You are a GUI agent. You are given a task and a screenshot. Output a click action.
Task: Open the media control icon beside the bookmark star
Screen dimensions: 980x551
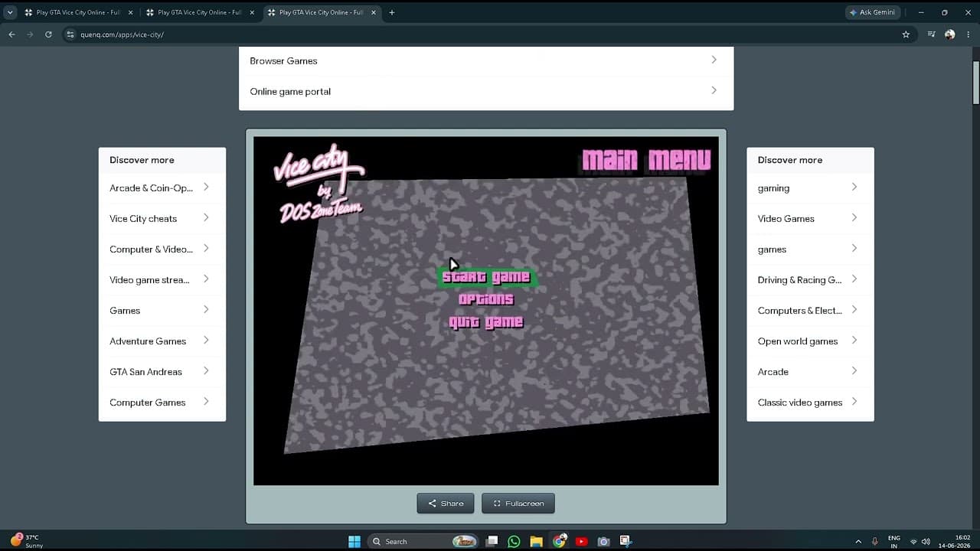(931, 34)
